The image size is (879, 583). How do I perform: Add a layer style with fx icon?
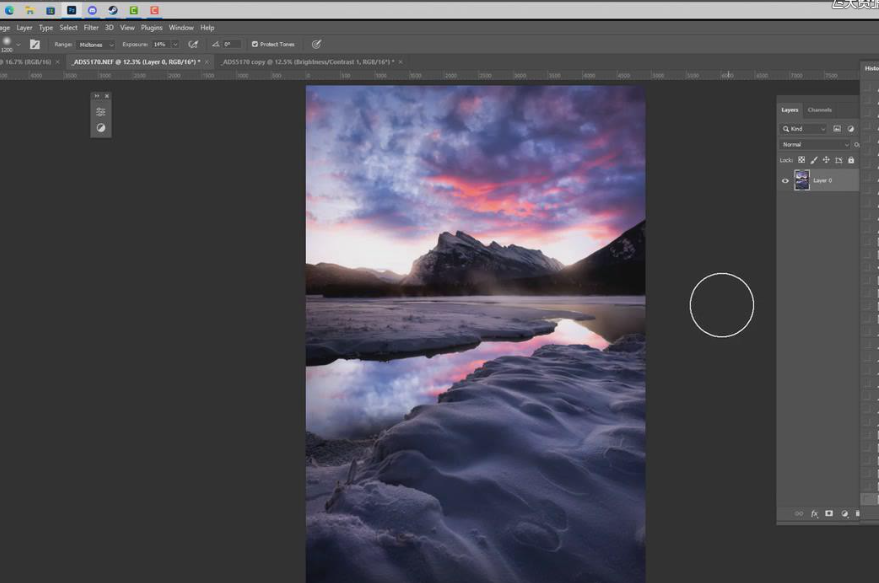[x=814, y=513]
